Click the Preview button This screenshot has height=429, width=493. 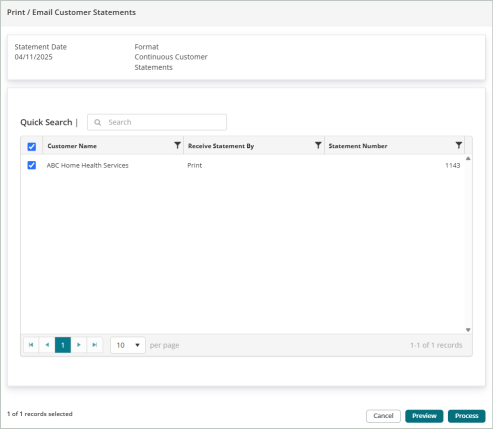coord(424,416)
